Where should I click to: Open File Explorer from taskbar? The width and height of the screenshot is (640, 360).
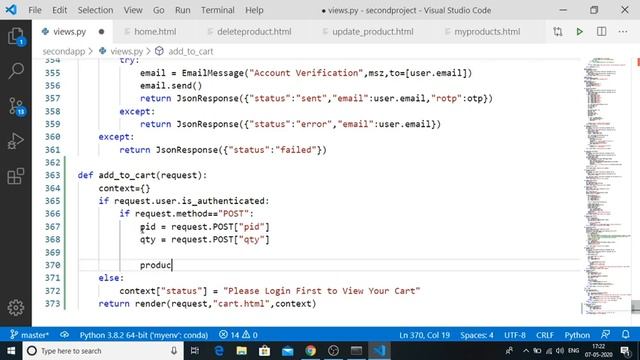click(242, 351)
